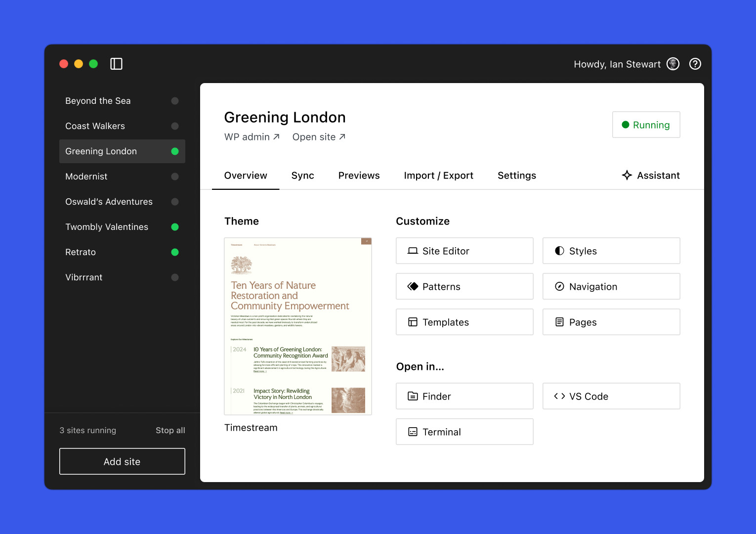The width and height of the screenshot is (756, 534).
Task: Switch to the Overview tab
Action: point(246,176)
